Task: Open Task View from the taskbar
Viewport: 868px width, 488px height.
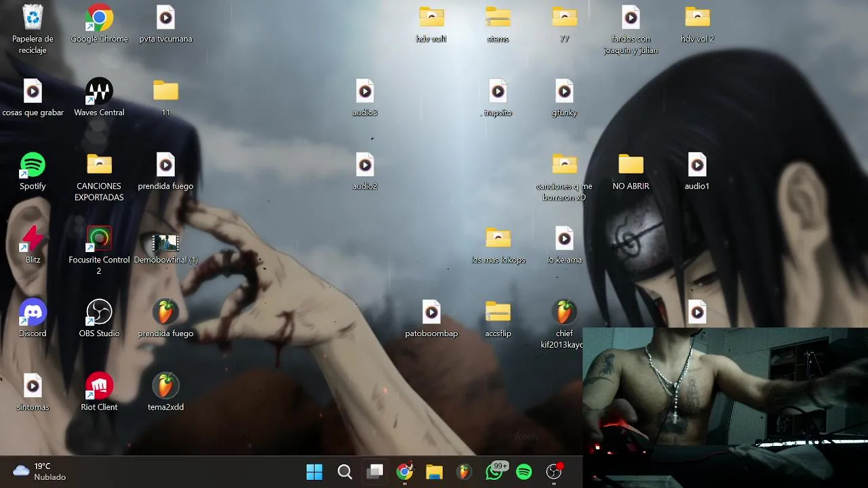Action: point(374,472)
